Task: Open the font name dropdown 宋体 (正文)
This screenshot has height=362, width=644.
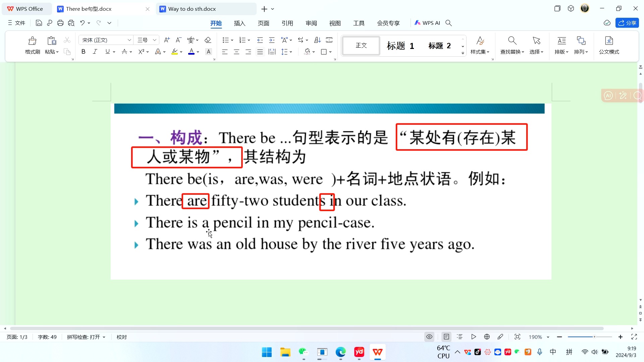Action: point(129,40)
